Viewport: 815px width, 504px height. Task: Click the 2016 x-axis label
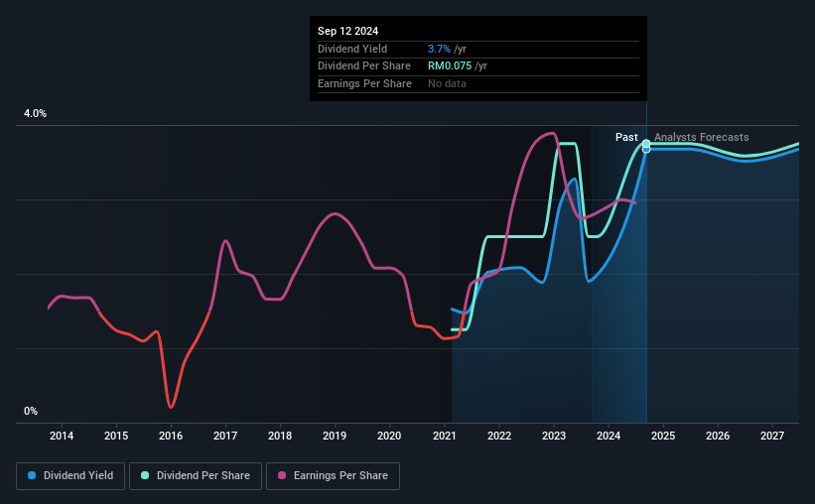pos(171,436)
